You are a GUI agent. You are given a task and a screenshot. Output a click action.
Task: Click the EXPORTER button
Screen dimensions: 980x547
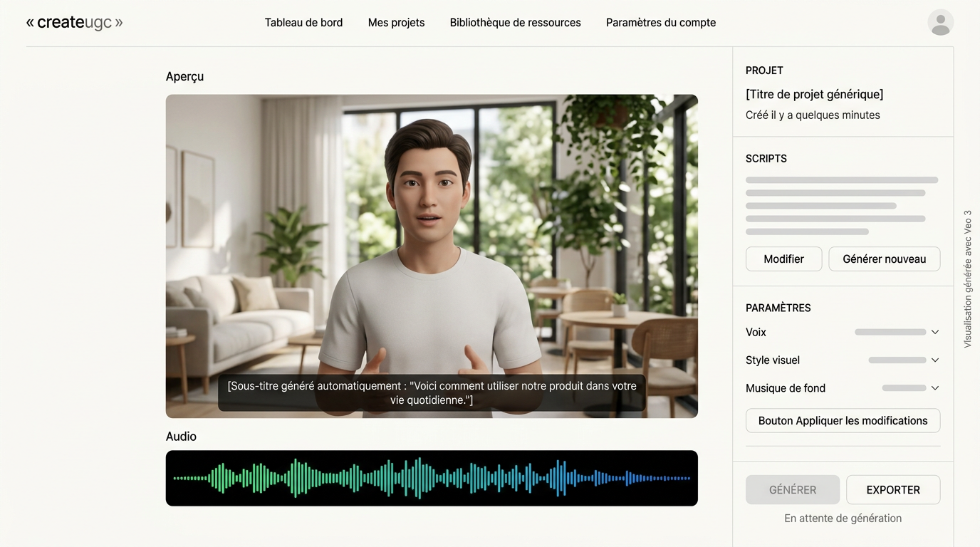click(x=893, y=490)
